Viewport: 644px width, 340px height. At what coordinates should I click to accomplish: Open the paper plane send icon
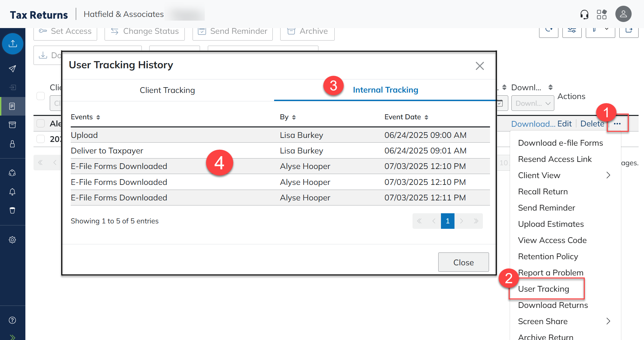[13, 69]
